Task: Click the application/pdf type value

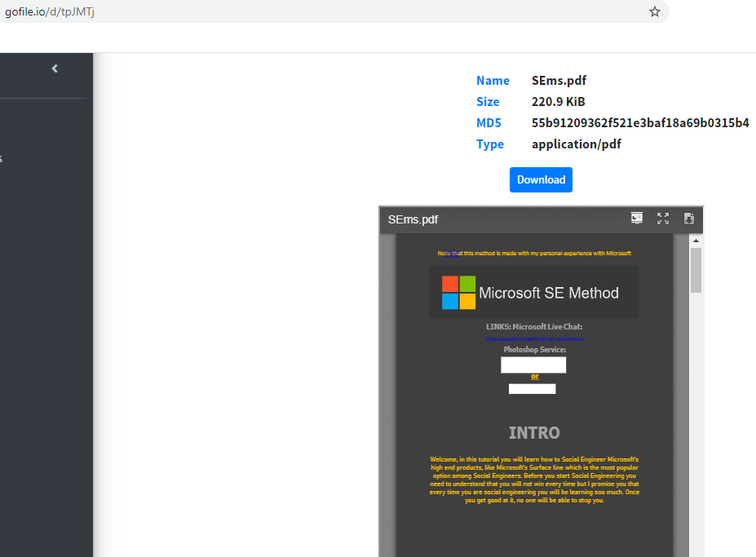Action: tap(577, 144)
